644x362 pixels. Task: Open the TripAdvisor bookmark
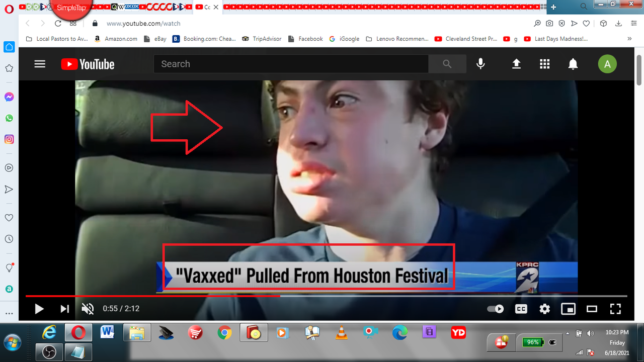(x=262, y=39)
